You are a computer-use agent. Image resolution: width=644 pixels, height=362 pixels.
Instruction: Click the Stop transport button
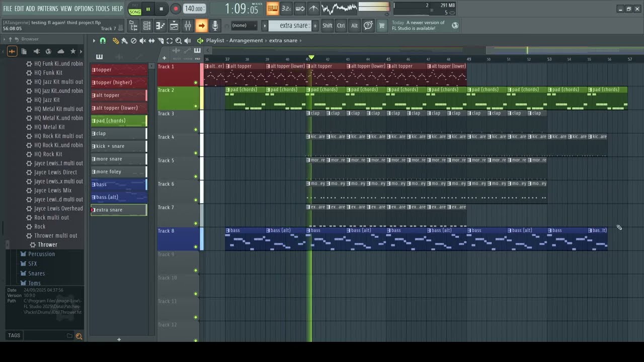[161, 9]
